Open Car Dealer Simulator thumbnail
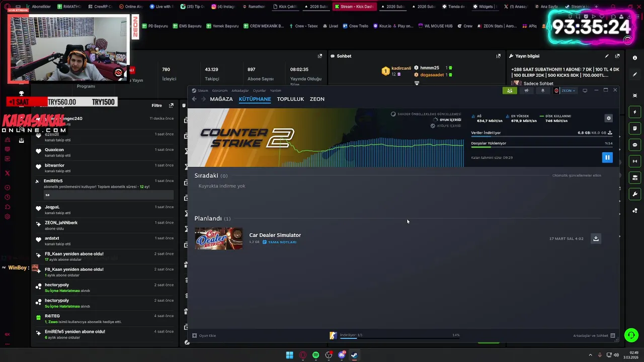Screen dimensions: 644x362 (x=218, y=238)
